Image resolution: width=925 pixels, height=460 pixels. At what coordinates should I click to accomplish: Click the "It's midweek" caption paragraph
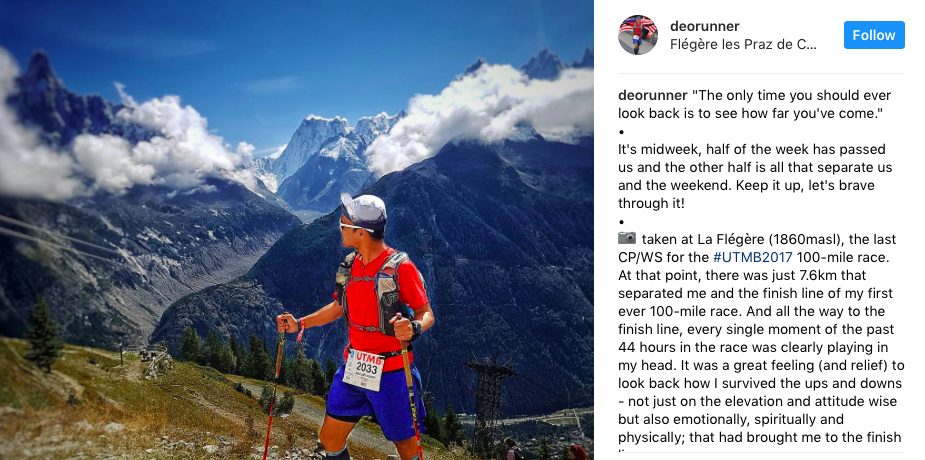(x=756, y=176)
